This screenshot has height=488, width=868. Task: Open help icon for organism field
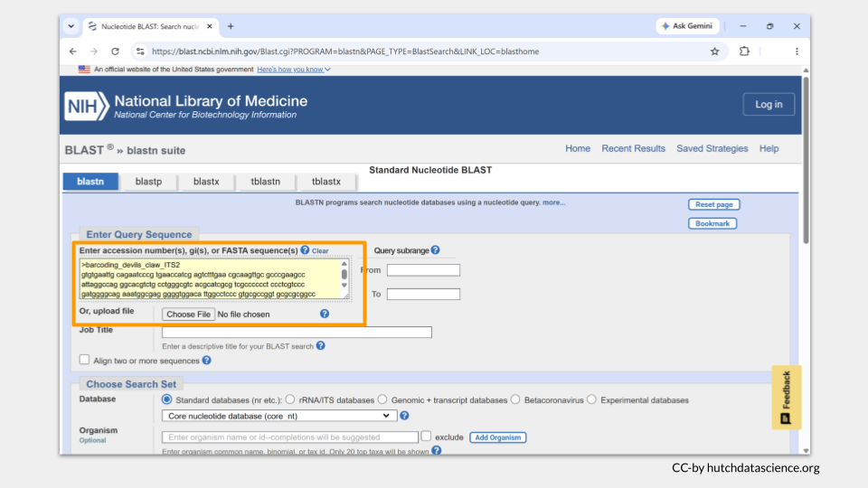pyautogui.click(x=436, y=450)
